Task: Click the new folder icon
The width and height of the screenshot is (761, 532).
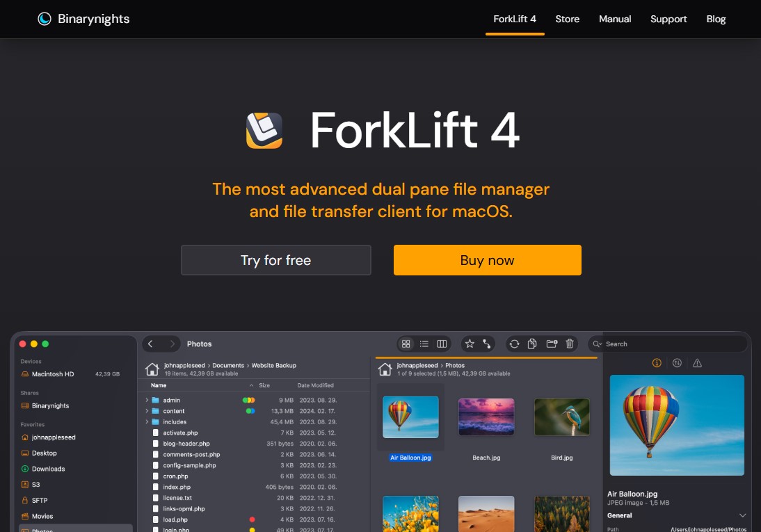Action: pos(552,344)
